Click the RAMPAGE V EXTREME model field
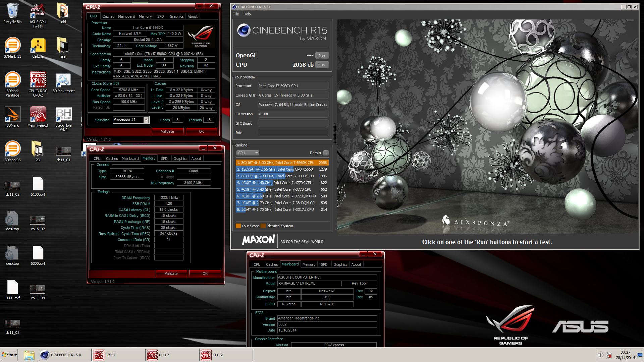The image size is (644, 362). coord(309,284)
